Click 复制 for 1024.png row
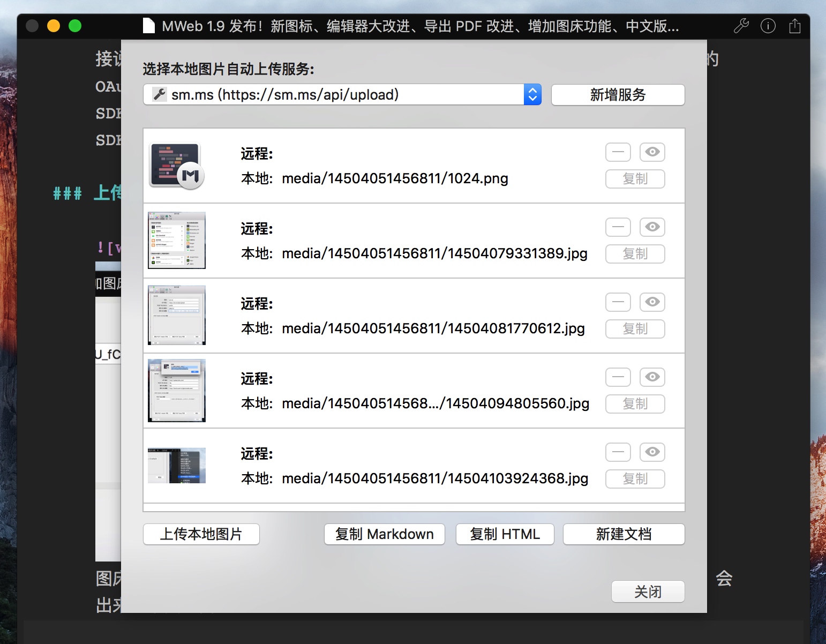 tap(635, 179)
